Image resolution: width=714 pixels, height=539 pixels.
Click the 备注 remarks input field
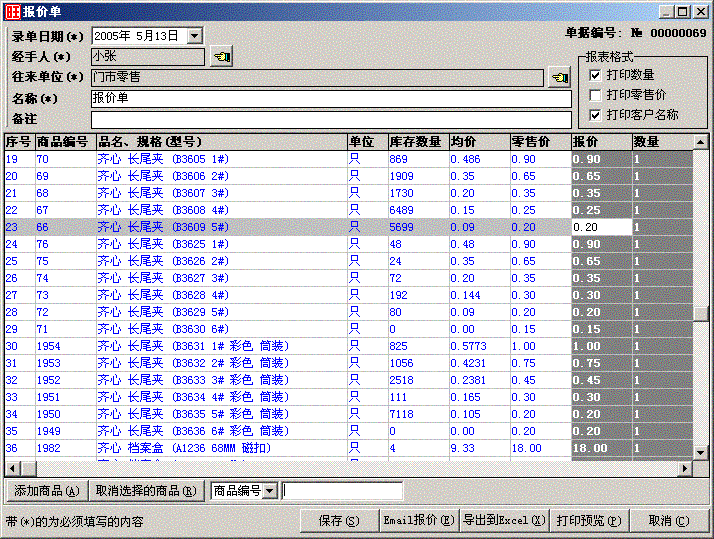[330, 119]
